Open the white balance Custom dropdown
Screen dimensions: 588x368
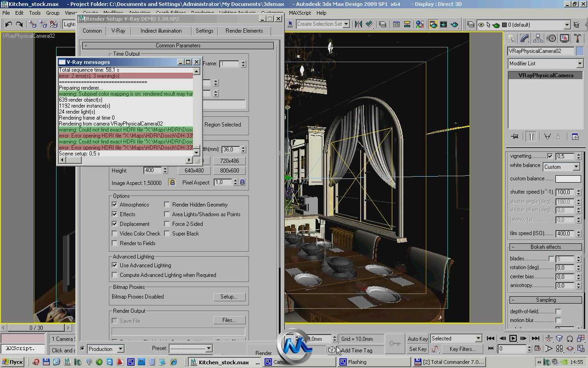[x=561, y=167]
